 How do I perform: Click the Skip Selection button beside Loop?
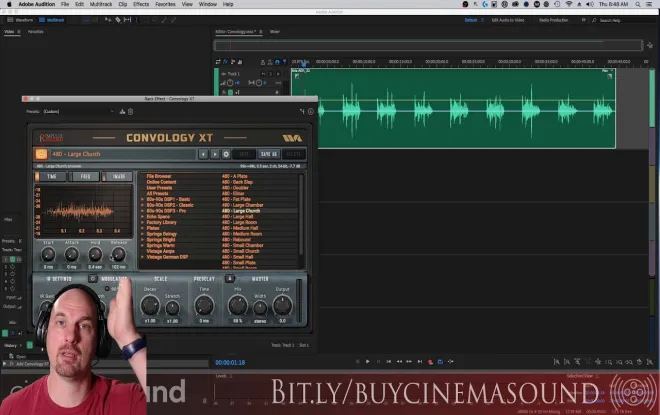point(451,362)
